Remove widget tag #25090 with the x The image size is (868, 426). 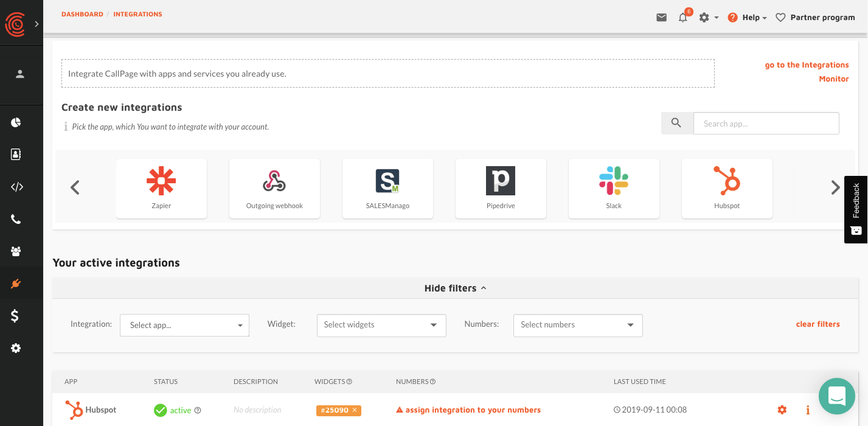point(355,410)
